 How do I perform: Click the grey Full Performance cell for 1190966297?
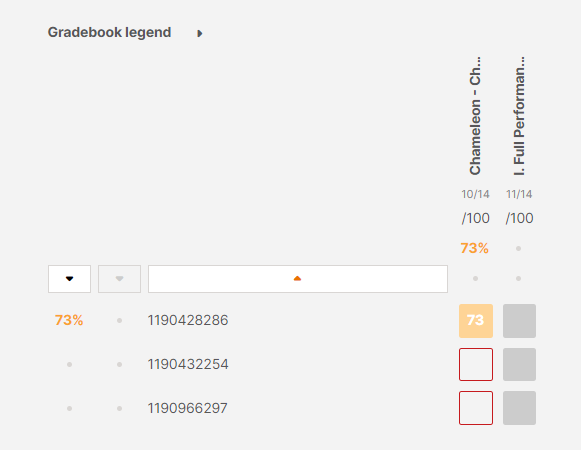pyautogui.click(x=519, y=408)
